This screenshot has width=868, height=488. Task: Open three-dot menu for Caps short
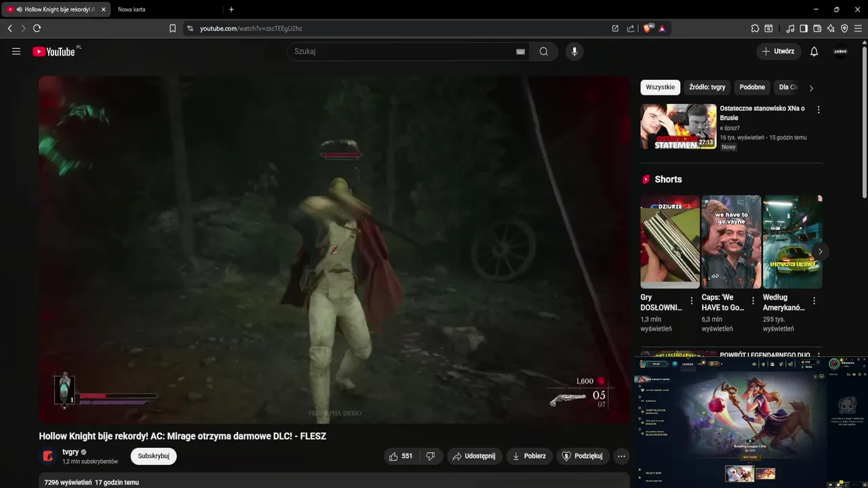[x=753, y=301]
